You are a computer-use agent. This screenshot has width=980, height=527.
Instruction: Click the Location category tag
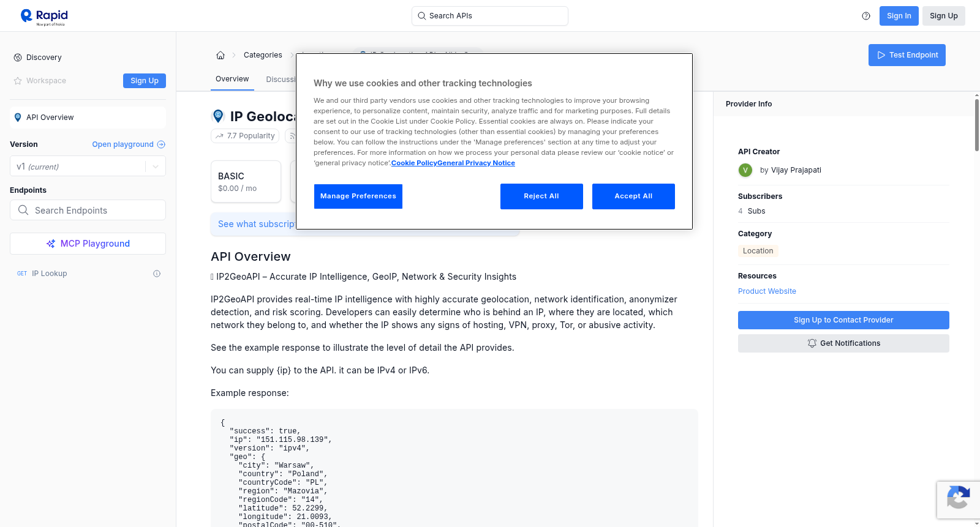click(758, 251)
